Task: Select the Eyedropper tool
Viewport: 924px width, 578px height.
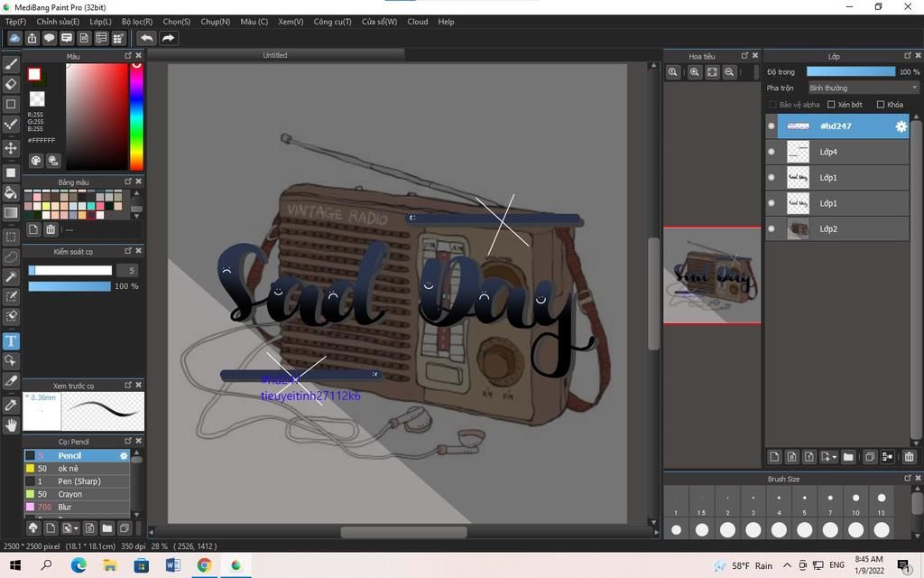Action: tap(11, 405)
